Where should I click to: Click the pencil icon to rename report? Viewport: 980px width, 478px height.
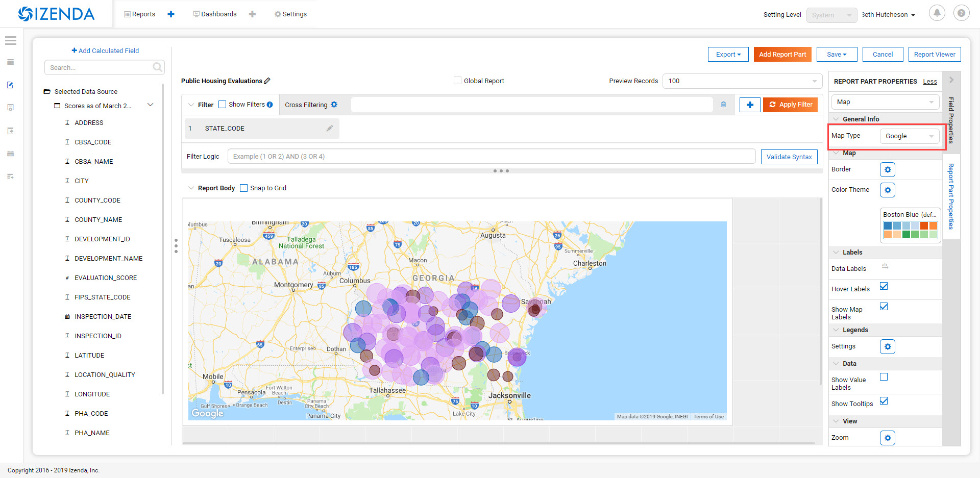pos(267,81)
